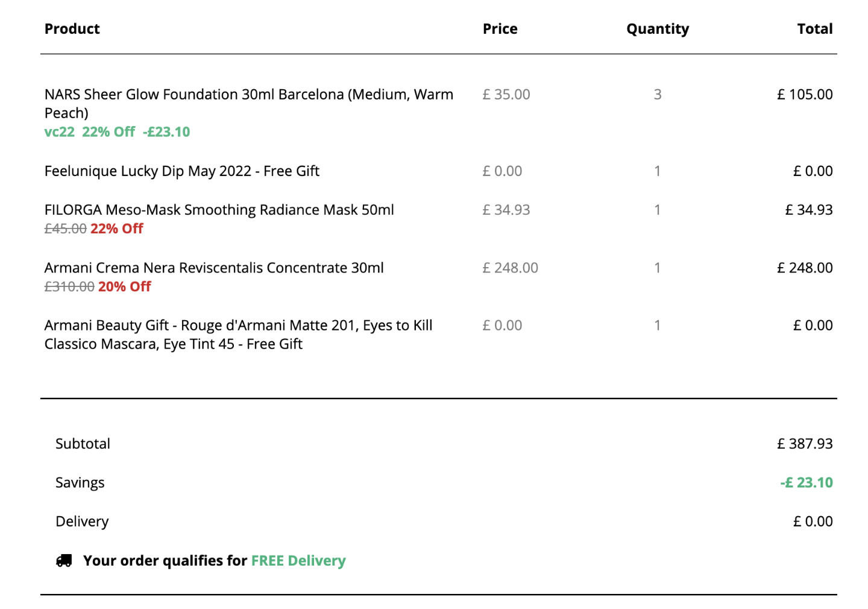This screenshot has height=609, width=868.
Task: Click the red 20% Off Armani label
Action: click(x=125, y=287)
